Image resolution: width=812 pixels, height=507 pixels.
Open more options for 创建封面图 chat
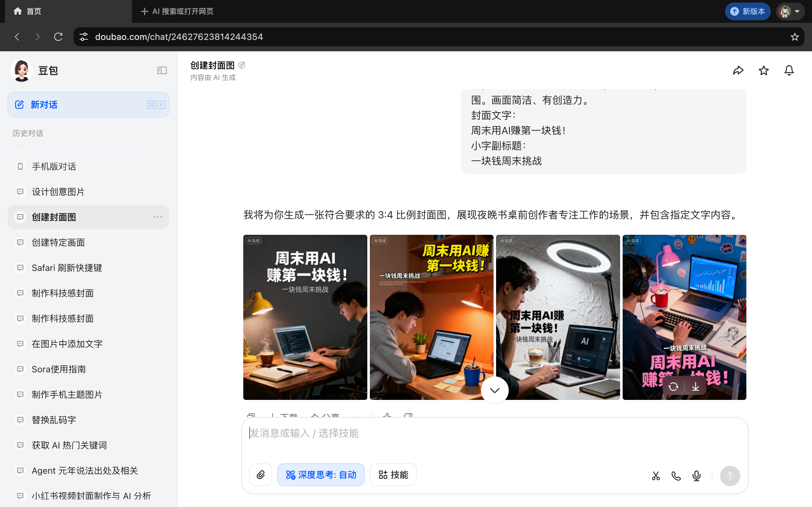pos(157,217)
